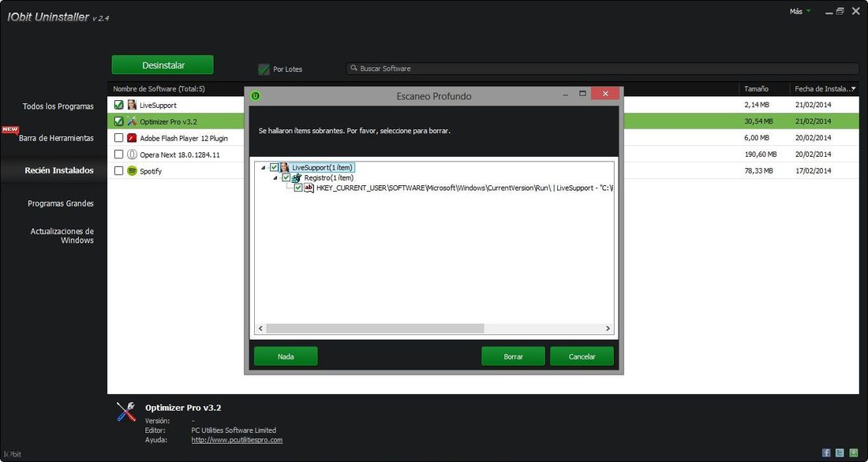Image resolution: width=868 pixels, height=462 pixels.
Task: Click the Opera Next icon
Action: (x=132, y=155)
